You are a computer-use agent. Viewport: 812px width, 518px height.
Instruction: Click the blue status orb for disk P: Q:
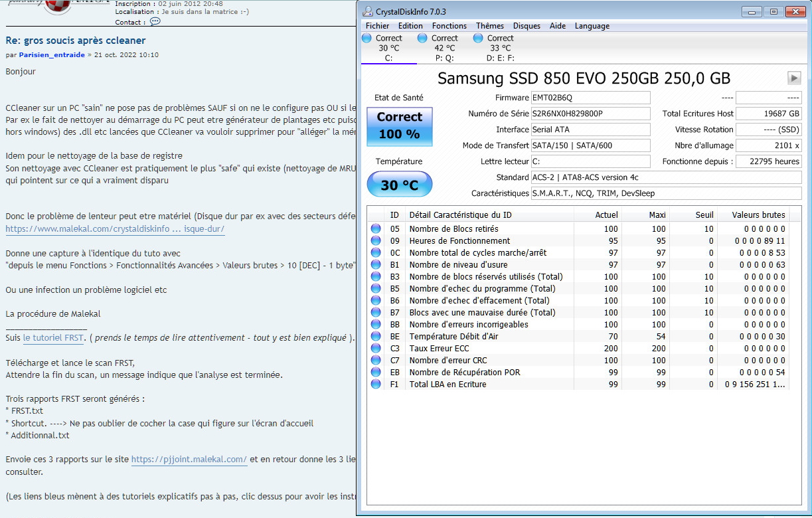(422, 39)
